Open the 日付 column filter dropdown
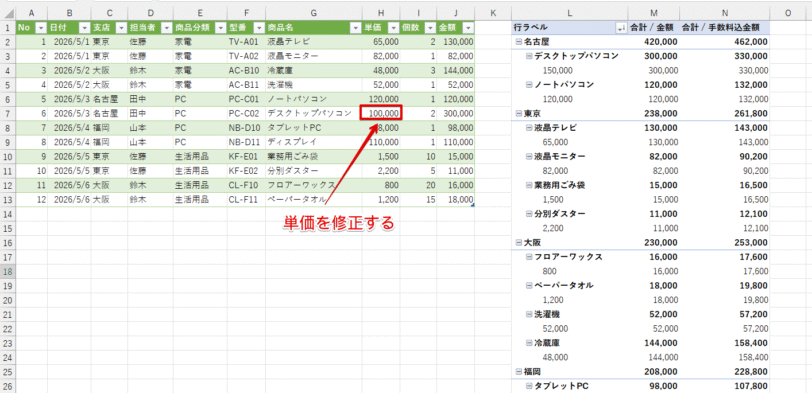 pyautogui.click(x=85, y=28)
